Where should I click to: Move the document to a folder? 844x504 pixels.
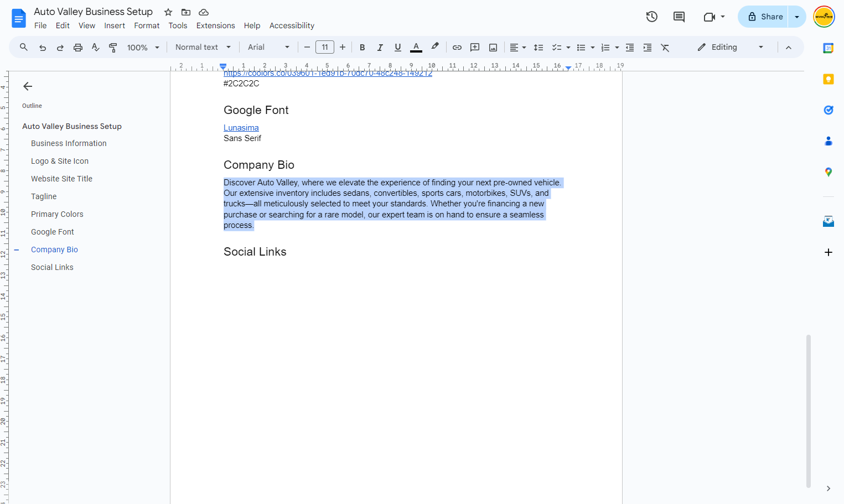(186, 12)
